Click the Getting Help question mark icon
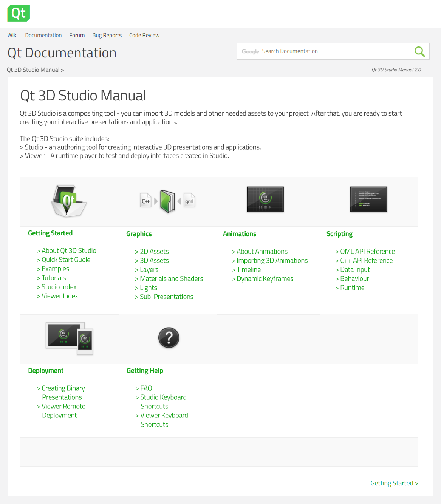The image size is (441, 504). tap(169, 338)
